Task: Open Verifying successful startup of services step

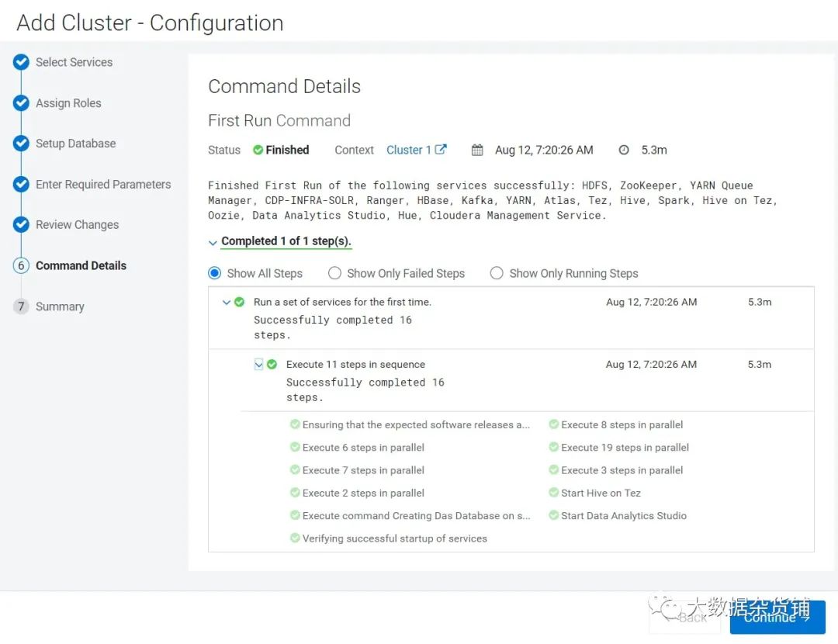Action: (x=395, y=538)
